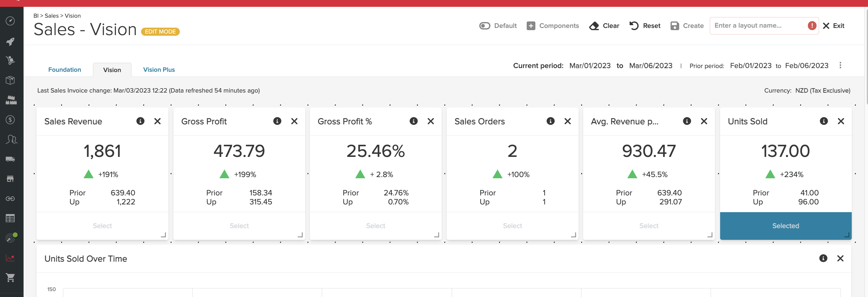Open the dollar finance icon in sidebar
Viewport: 868px width, 297px height.
point(11,120)
